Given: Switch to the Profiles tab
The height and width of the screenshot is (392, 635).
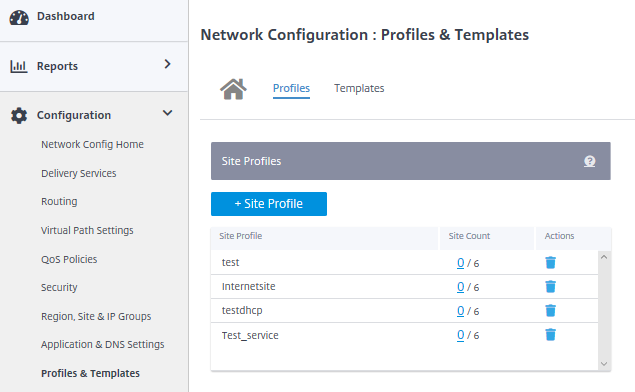Looking at the screenshot, I should [x=291, y=88].
